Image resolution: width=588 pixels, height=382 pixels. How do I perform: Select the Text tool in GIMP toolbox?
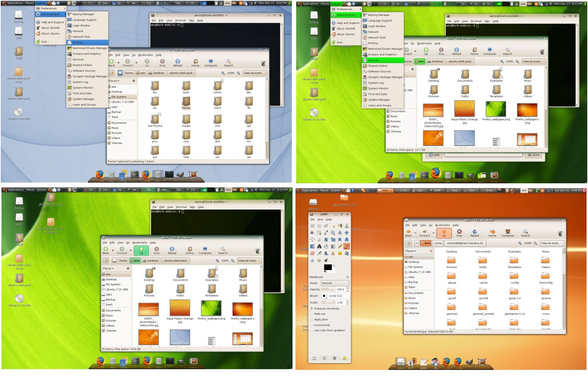tap(319, 246)
